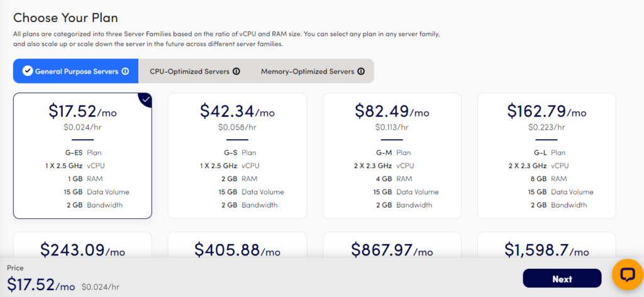This screenshot has width=644, height=297.
Task: Open the orange live chat icon
Action: coord(627,276)
